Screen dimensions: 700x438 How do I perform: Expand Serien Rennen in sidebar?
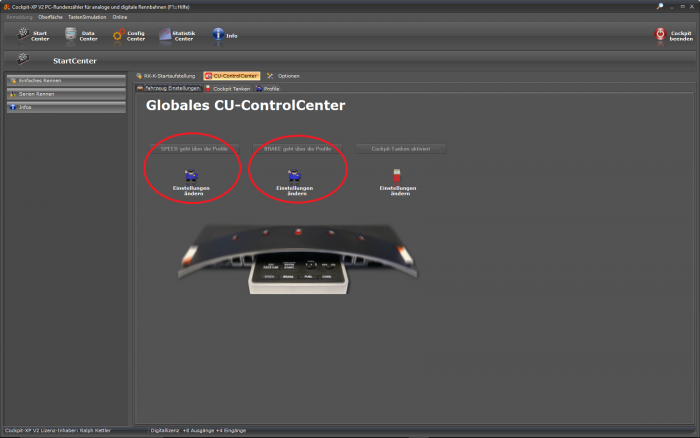coord(65,93)
